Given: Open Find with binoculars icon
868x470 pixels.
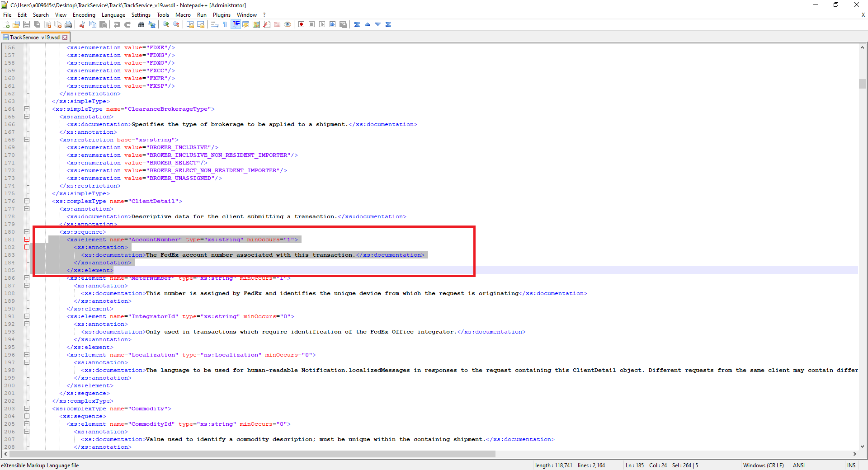Looking at the screenshot, I should pyautogui.click(x=142, y=24).
